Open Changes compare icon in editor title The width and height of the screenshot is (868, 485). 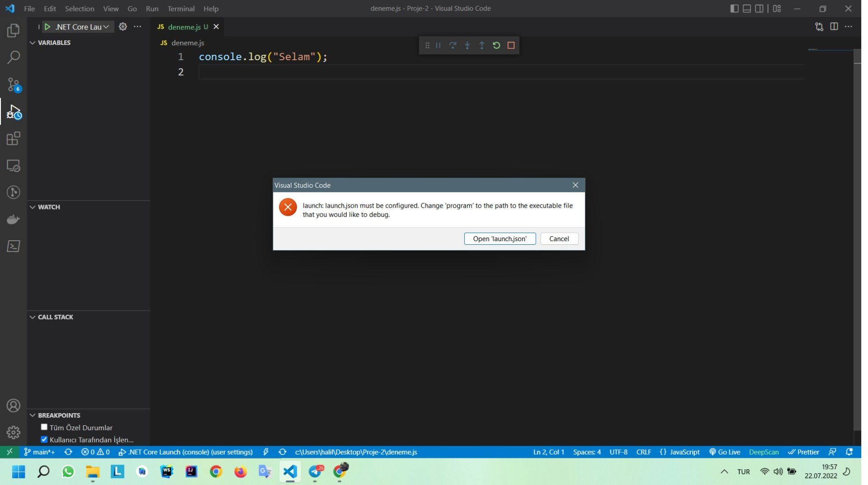coord(819,27)
